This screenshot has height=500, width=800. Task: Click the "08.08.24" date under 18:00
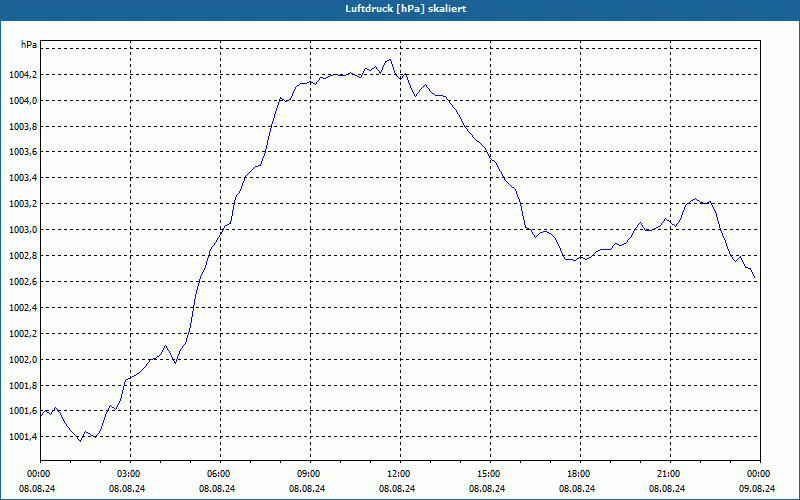[577, 488]
